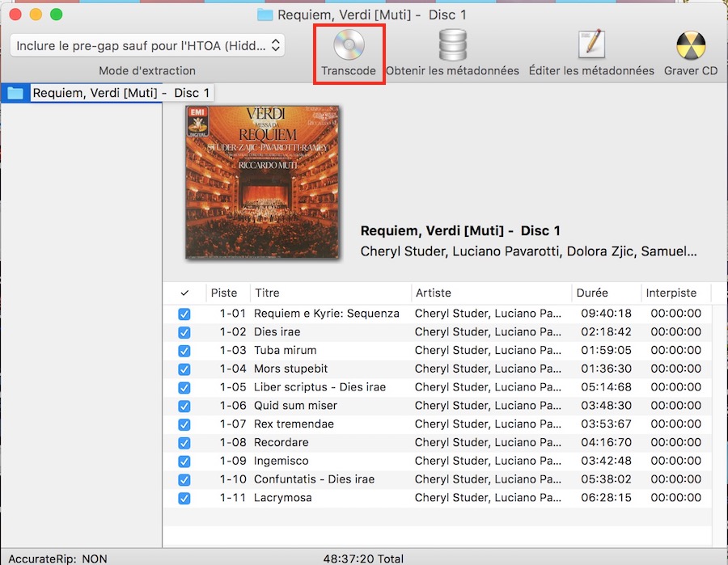Image resolution: width=728 pixels, height=565 pixels.
Task: Click the folder icon in window title
Action: [265, 15]
